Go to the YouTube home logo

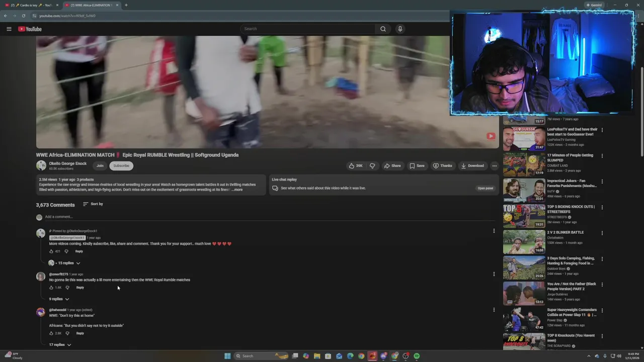click(30, 29)
